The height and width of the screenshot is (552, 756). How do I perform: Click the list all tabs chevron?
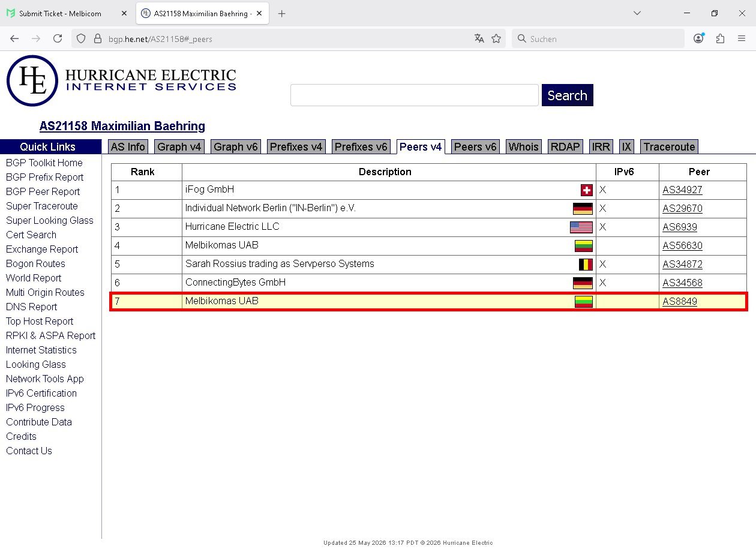pos(637,13)
